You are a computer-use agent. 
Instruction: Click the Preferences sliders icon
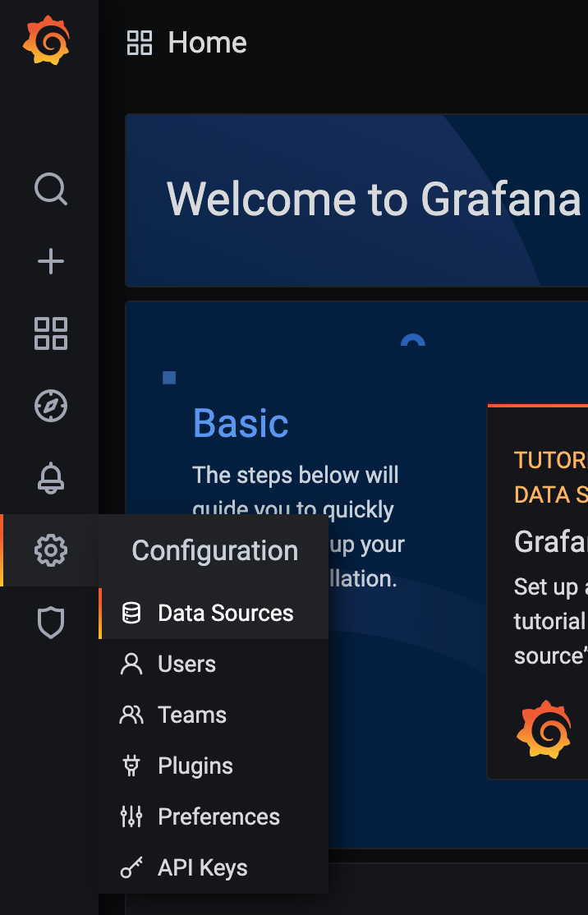(x=131, y=816)
